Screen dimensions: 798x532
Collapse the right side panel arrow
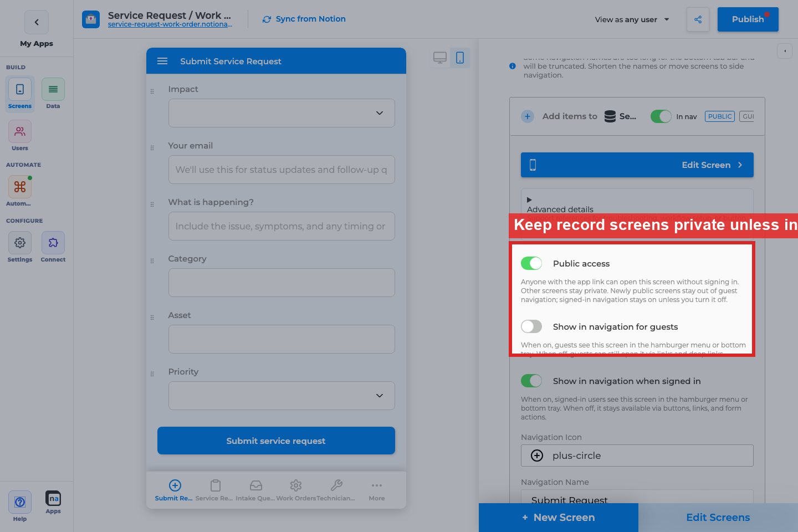pyautogui.click(x=785, y=51)
